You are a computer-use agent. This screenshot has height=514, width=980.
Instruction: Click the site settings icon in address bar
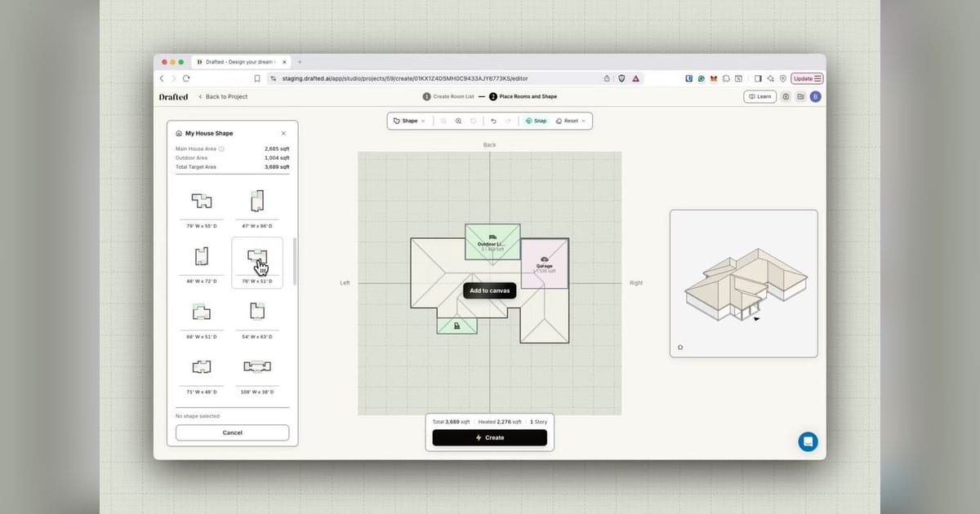[x=274, y=78]
